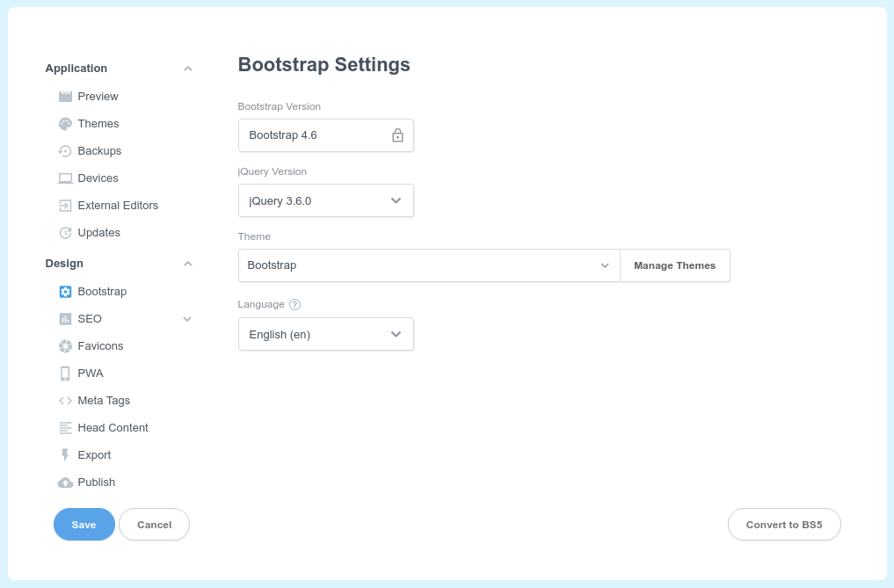Select the External Editors icon
Viewport: 894px width, 588px height.
pyautogui.click(x=66, y=205)
